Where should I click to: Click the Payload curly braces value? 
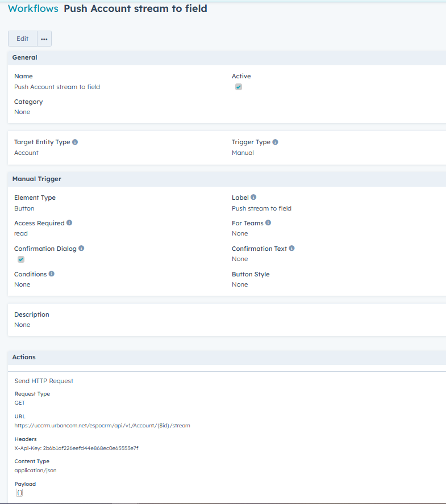click(19, 493)
